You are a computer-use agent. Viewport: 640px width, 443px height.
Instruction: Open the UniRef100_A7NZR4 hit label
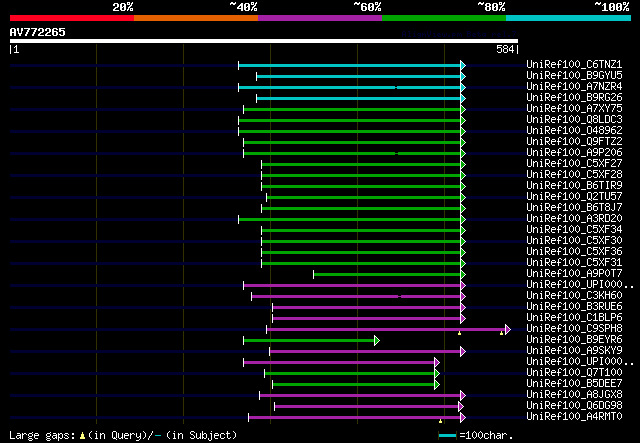574,86
